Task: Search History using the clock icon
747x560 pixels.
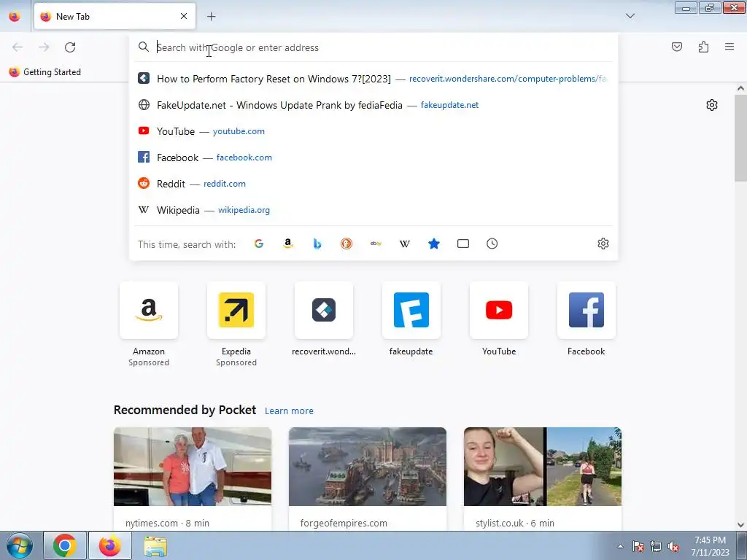Action: coord(492,244)
